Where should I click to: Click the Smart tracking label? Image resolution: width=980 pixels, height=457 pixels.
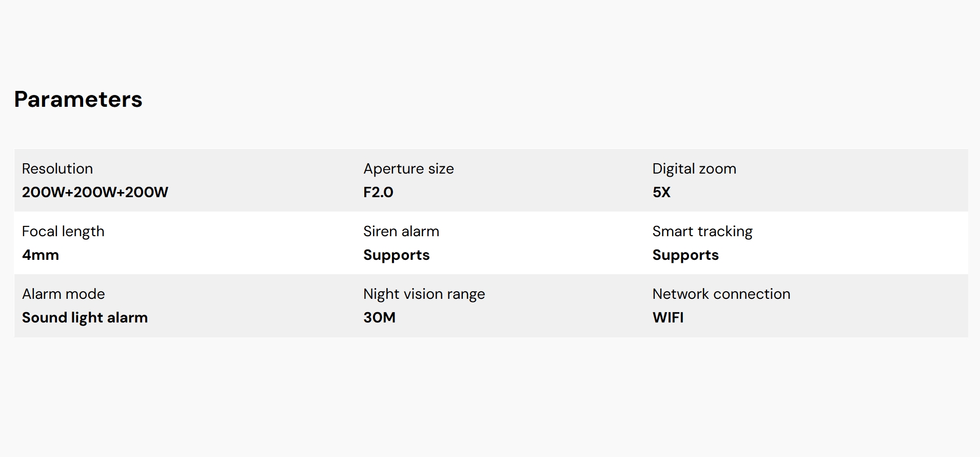coord(702,231)
